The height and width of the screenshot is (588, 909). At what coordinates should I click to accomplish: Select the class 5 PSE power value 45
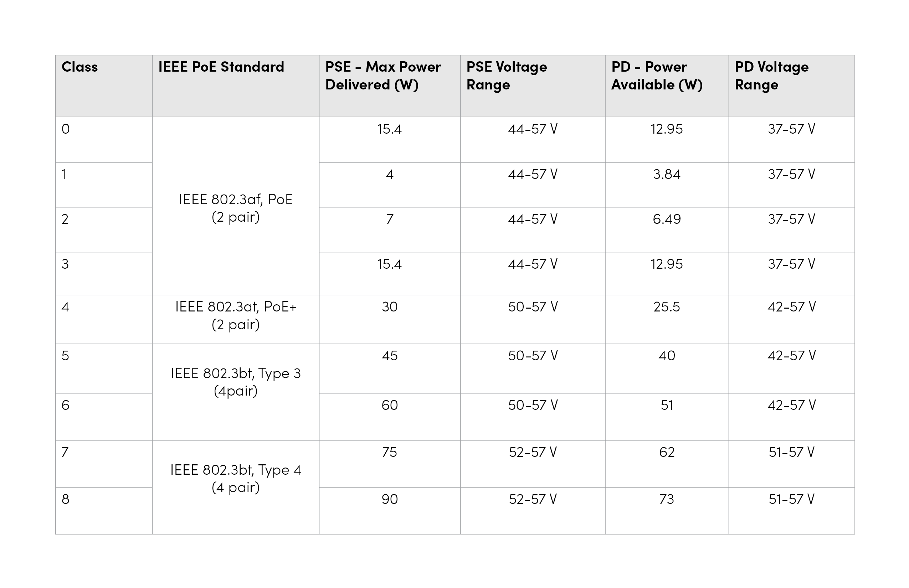(390, 356)
